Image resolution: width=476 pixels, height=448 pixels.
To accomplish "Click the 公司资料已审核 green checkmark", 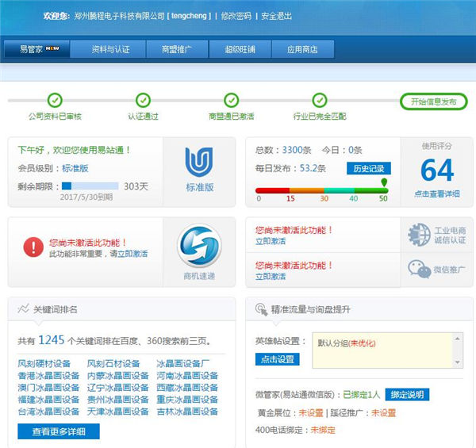I will click(55, 101).
